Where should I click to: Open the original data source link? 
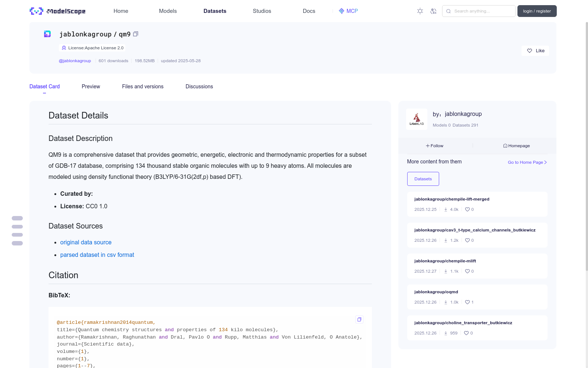[x=86, y=242]
